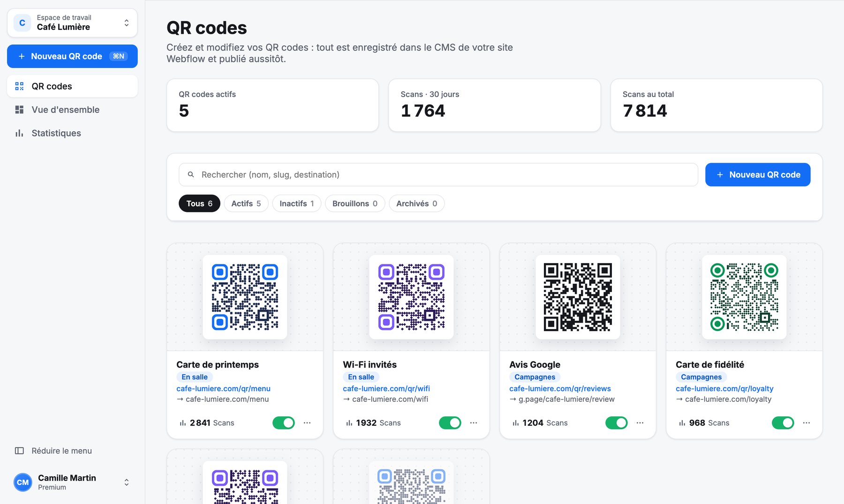
Task: Open the QR codes sidebar section
Action: click(72, 86)
